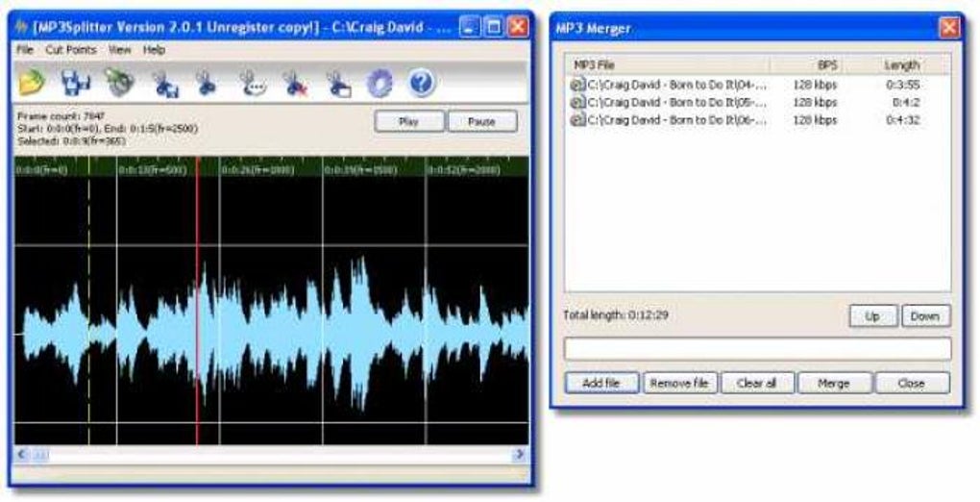The height and width of the screenshot is (502, 980).
Task: Click the plain scissors cut point icon
Action: [206, 84]
